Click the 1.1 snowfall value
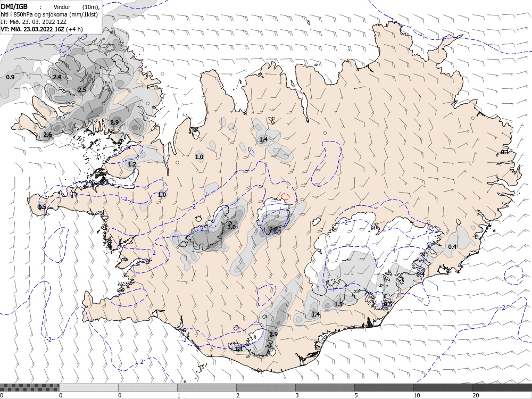The width and height of the screenshot is (532, 399). tap(239, 349)
